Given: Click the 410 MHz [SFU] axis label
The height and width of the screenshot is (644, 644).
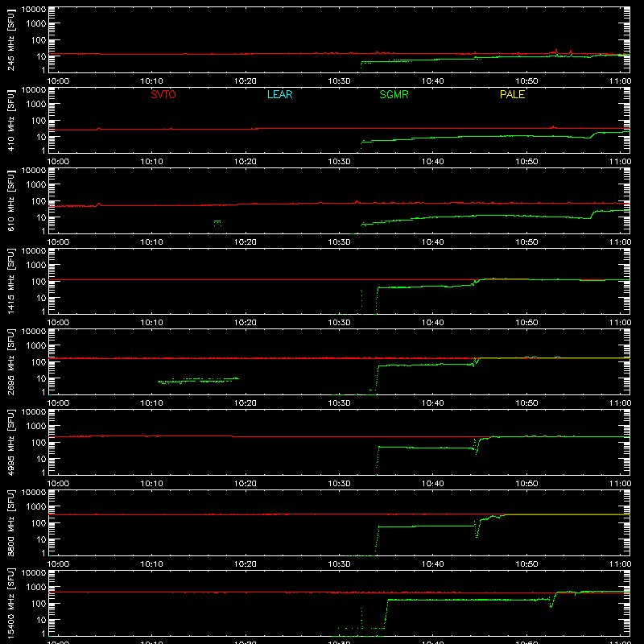Looking at the screenshot, I should pyautogui.click(x=10, y=120).
